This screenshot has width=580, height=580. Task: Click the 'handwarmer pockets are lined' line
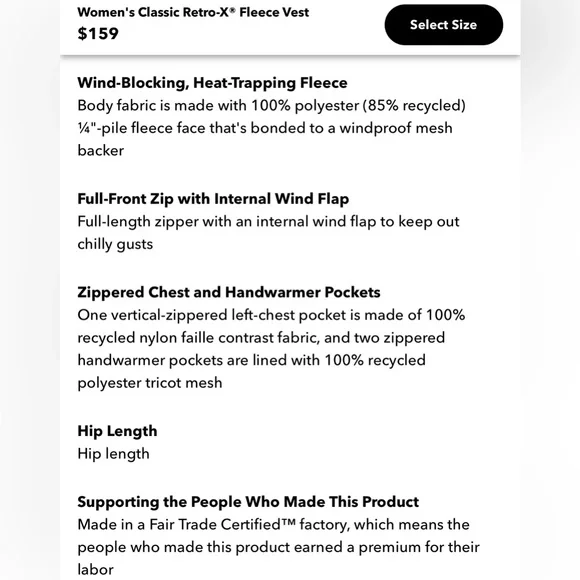coord(252,360)
